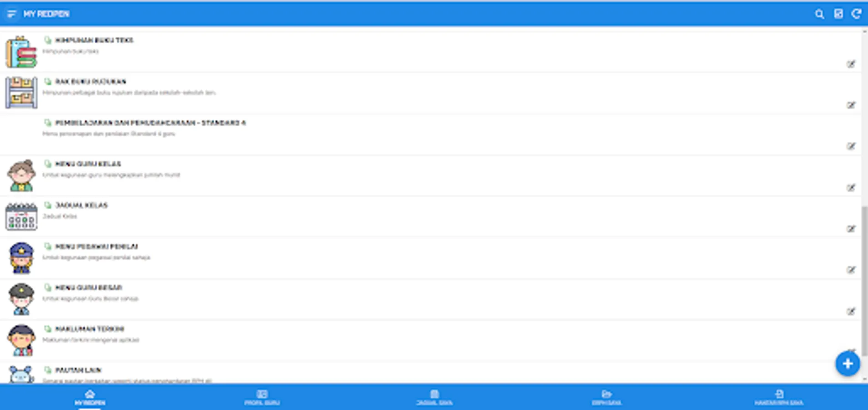Open RPH SAYA from the bottom navigation
This screenshot has width=868, height=410.
[x=607, y=398]
